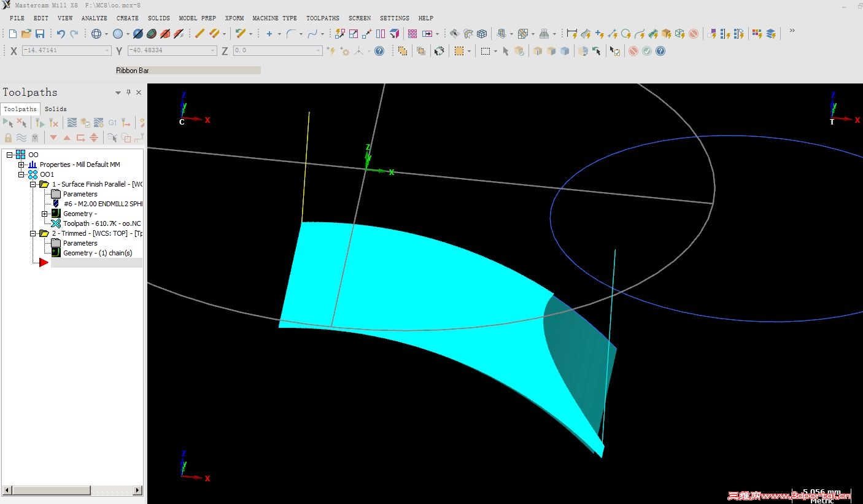This screenshot has width=863, height=504.
Task: Click the arc creation icon
Action: click(291, 34)
